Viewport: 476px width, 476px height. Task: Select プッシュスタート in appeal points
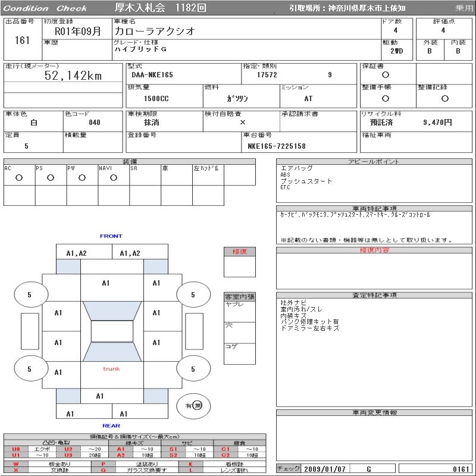pos(306,181)
